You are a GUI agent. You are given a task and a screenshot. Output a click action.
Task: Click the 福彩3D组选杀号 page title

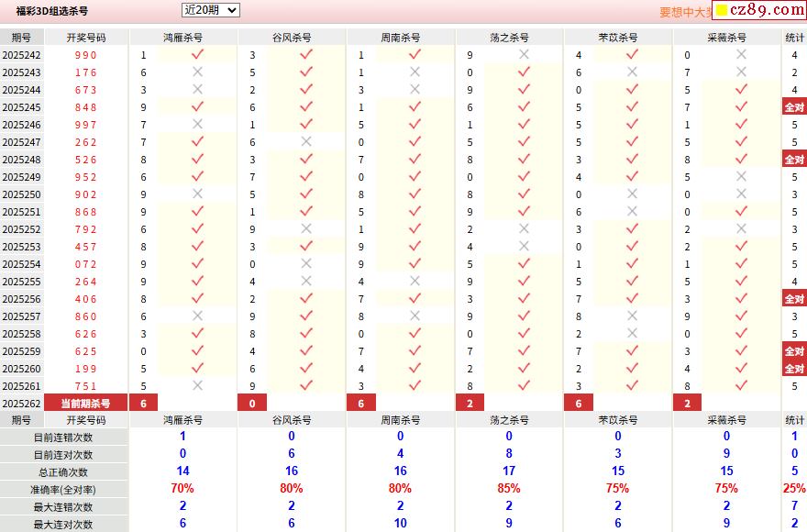(x=52, y=11)
